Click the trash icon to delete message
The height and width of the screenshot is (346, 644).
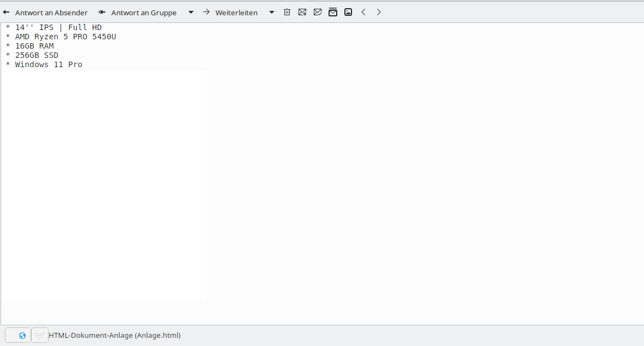[x=287, y=12]
